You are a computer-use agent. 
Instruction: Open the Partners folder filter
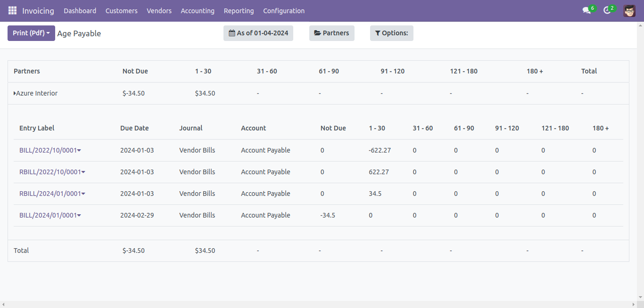(331, 33)
